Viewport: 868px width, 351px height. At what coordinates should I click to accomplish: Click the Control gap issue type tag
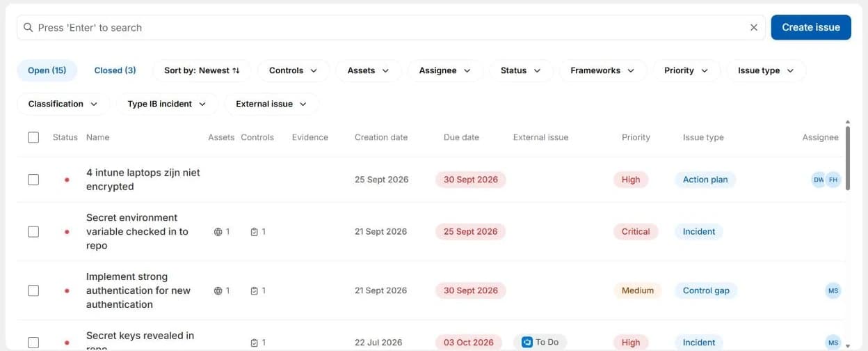point(706,290)
